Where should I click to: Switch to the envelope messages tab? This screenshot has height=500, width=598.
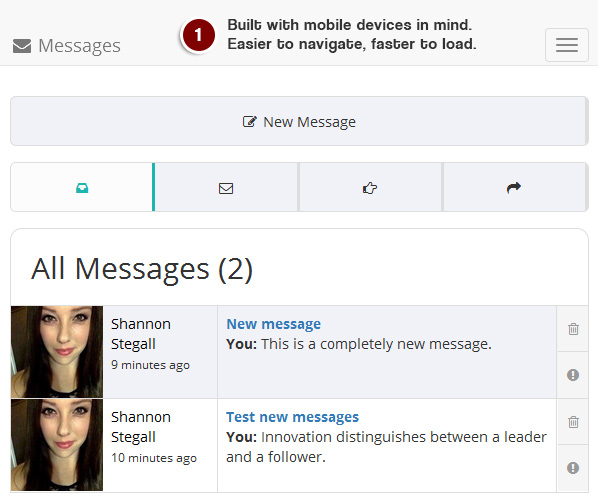[x=226, y=187]
